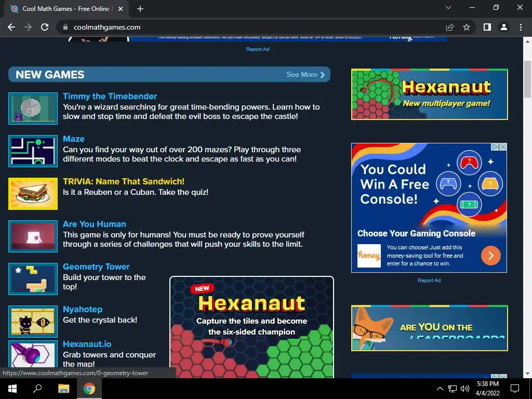Screen dimensions: 532x399
Task: Click the scrollbar down arrow
Action: pos(527,374)
